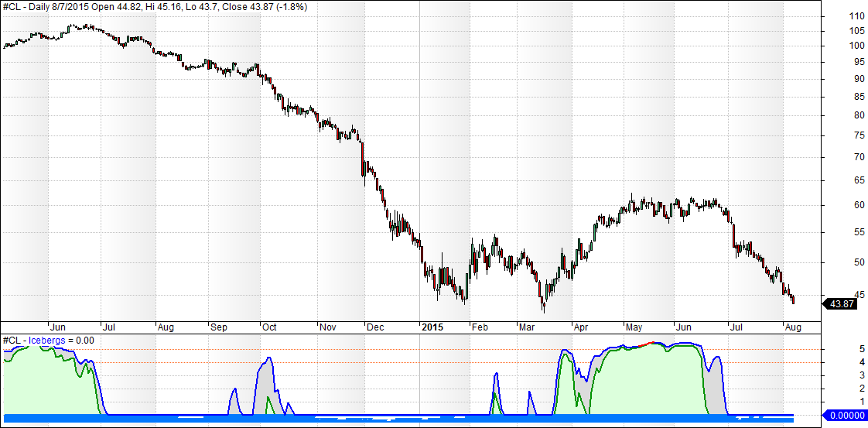Viewport: 868px width, 428px height.
Task: Select the Apr month label
Action: pos(581,327)
